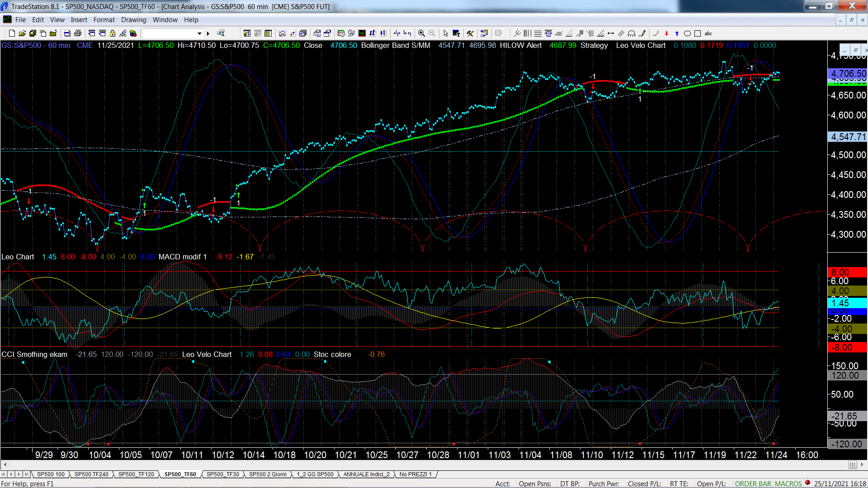868x488 pixels.
Task: Click the last-tab navigation arrow
Action: (x=27, y=474)
